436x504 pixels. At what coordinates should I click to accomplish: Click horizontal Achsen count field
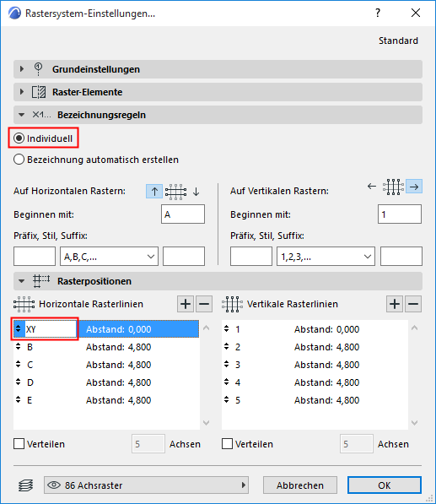point(148,444)
